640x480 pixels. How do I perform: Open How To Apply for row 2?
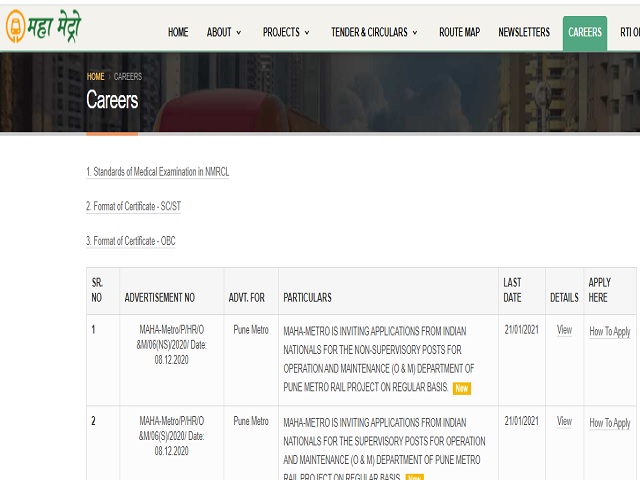pyautogui.click(x=610, y=423)
